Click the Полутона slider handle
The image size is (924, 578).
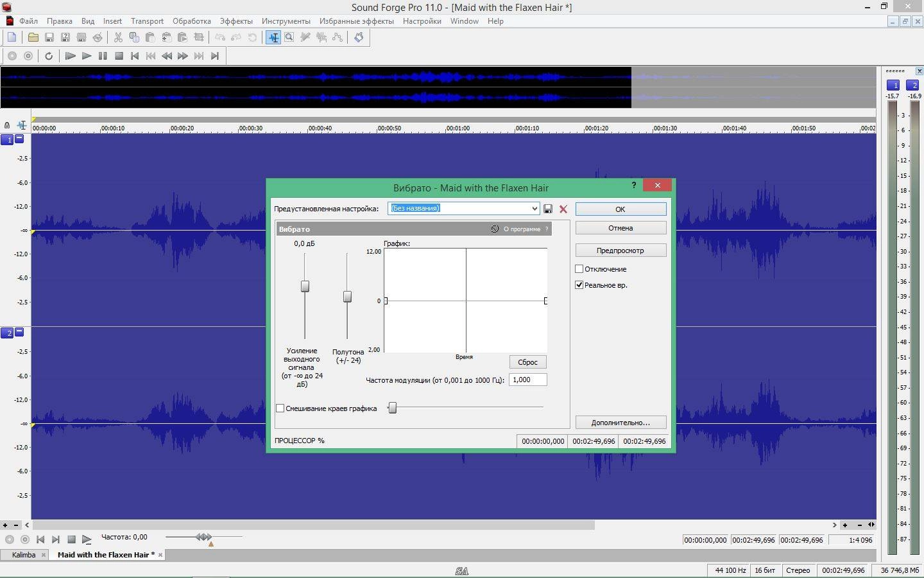pos(347,297)
